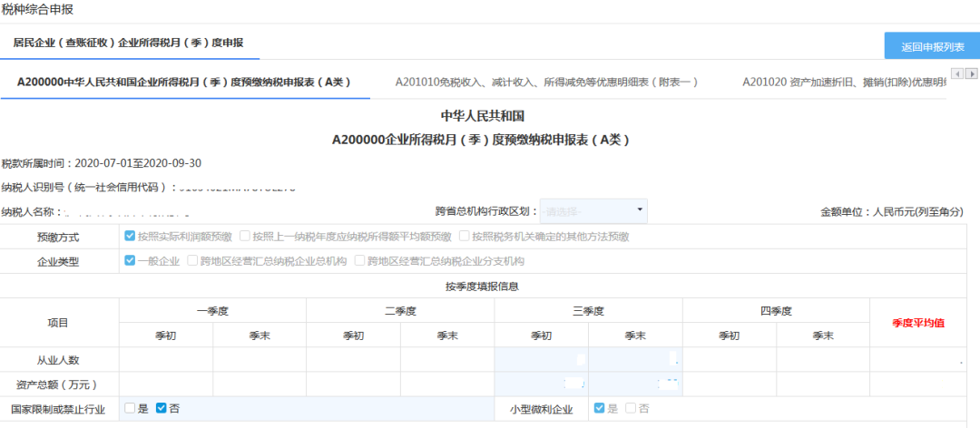The width and height of the screenshot is (980, 428).
Task: Check 跨地区经营汇总纳税企业分支机构
Action: tap(359, 260)
